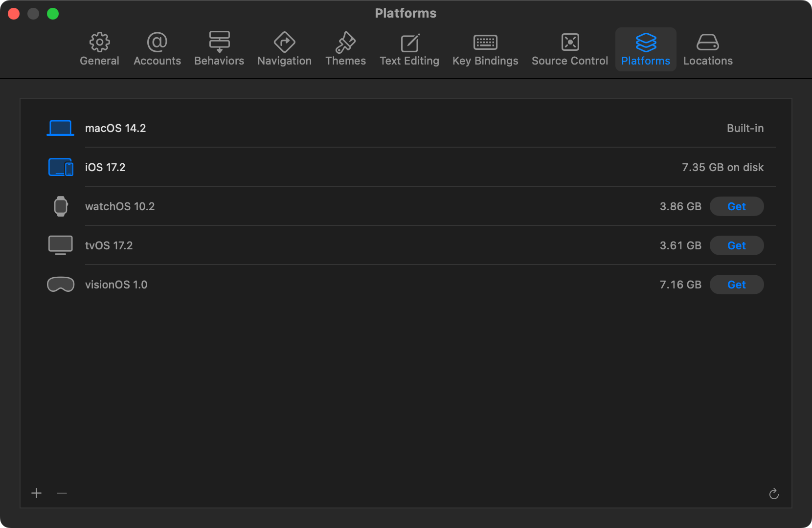Screen dimensions: 812x528
Task: Select the Navigation settings icon
Action: click(x=284, y=48)
